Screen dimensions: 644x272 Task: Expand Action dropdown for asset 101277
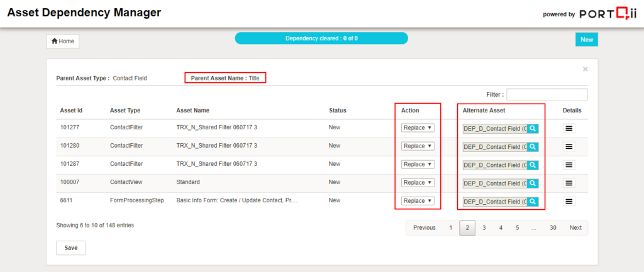pos(418,128)
